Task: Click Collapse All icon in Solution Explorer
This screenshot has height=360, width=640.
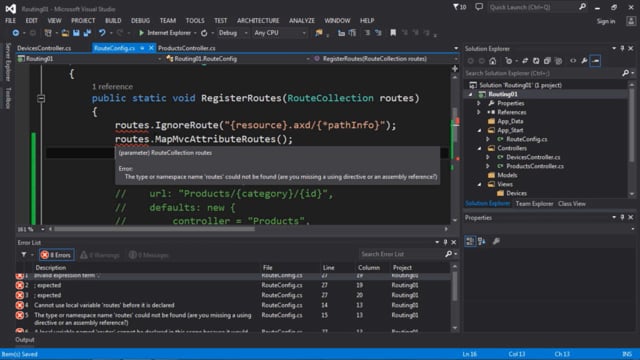Action: (547, 61)
